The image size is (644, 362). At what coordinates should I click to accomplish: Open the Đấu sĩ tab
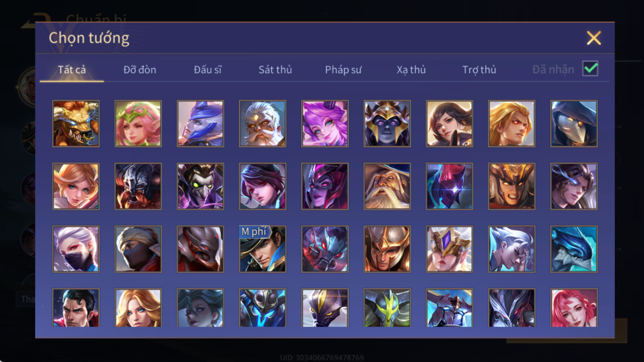(207, 69)
